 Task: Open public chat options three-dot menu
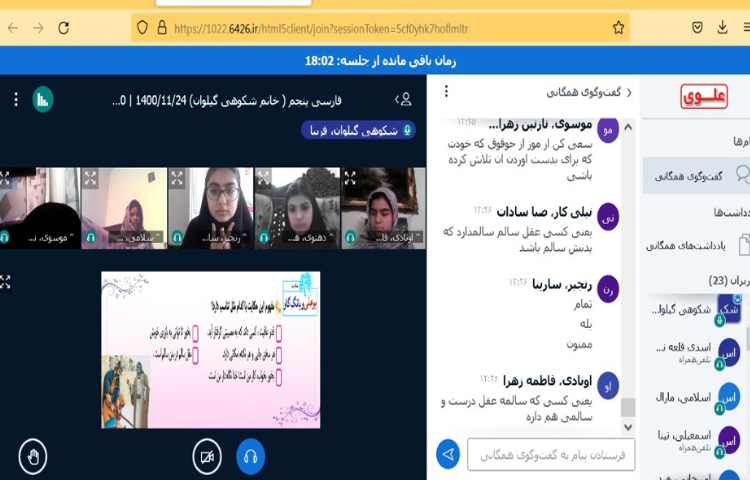click(446, 91)
